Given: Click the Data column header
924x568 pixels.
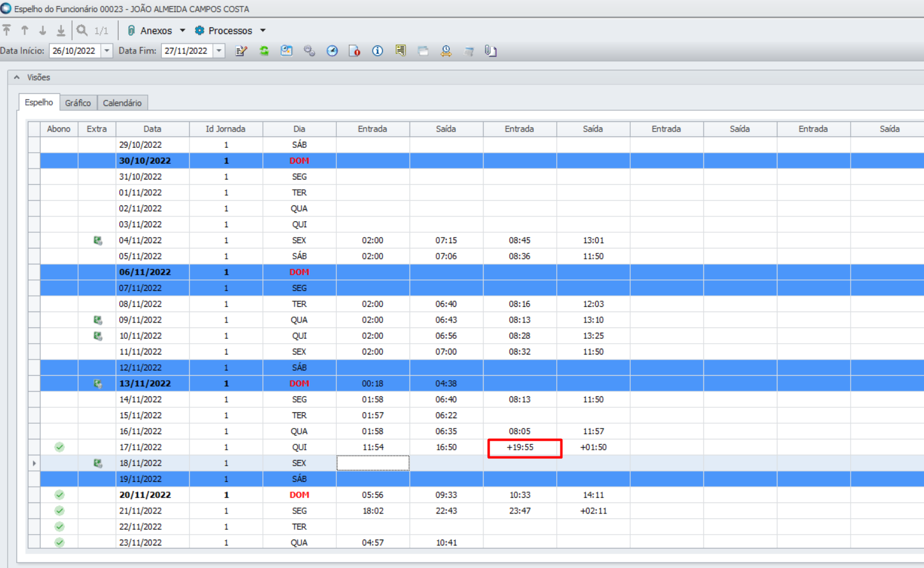Looking at the screenshot, I should pos(153,129).
